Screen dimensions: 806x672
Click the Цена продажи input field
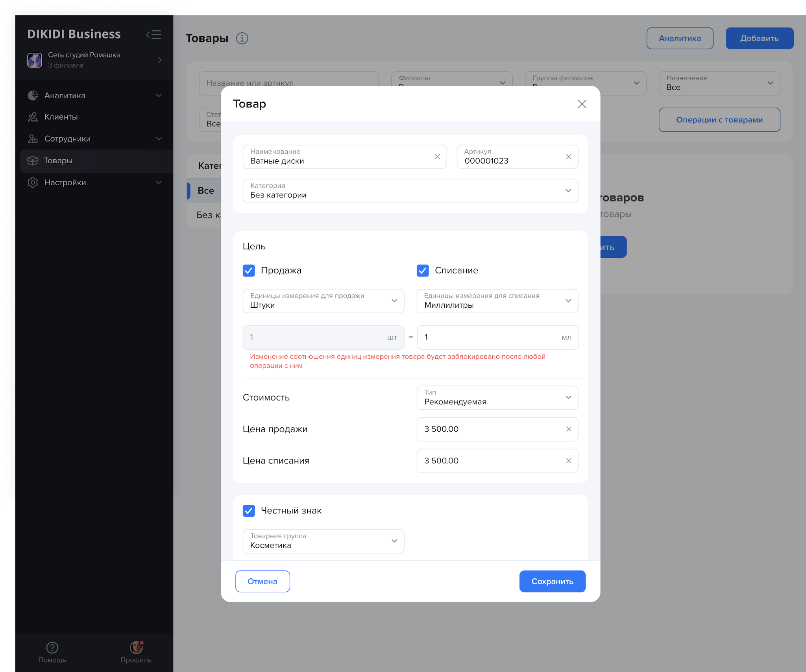pos(497,429)
